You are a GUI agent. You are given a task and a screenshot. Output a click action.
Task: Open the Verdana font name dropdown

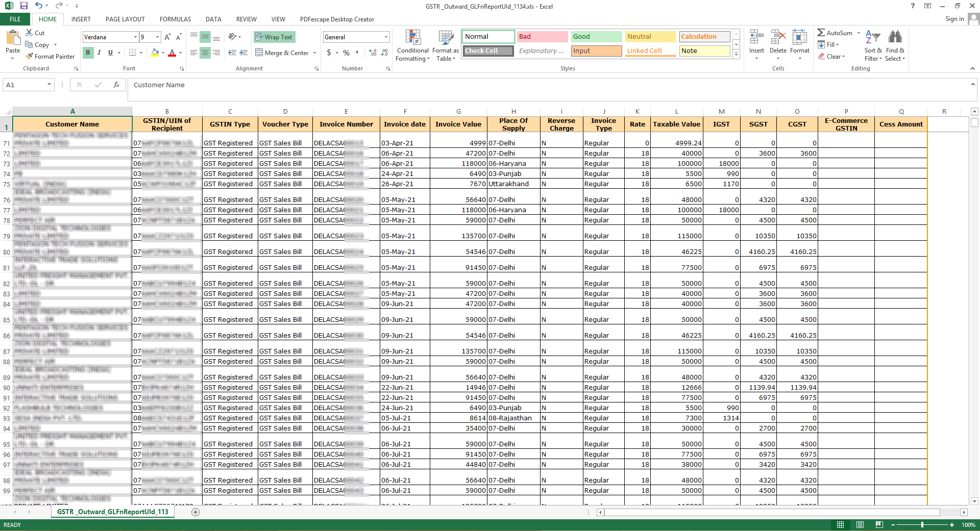pyautogui.click(x=135, y=37)
